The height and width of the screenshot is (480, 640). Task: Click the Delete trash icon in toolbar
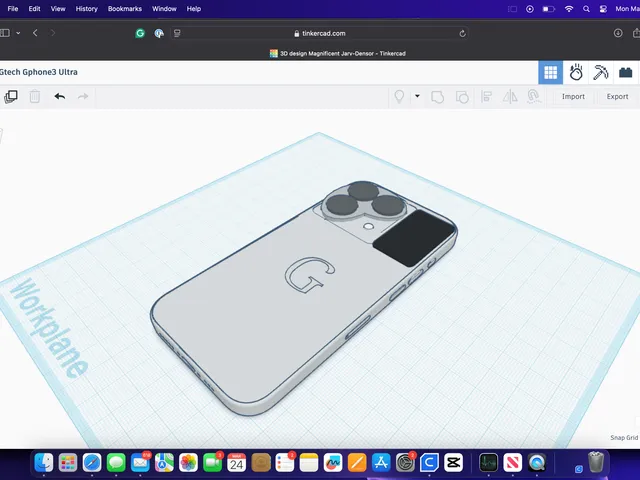[x=35, y=97]
